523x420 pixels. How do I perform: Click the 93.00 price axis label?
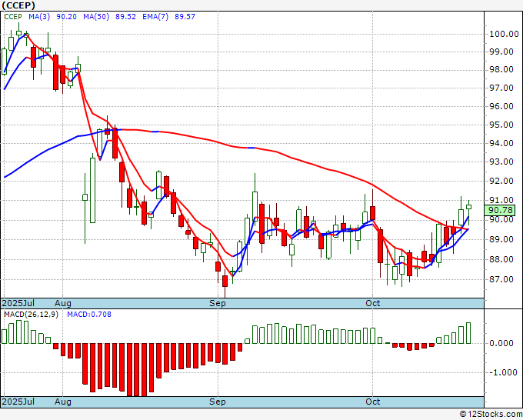click(x=501, y=162)
